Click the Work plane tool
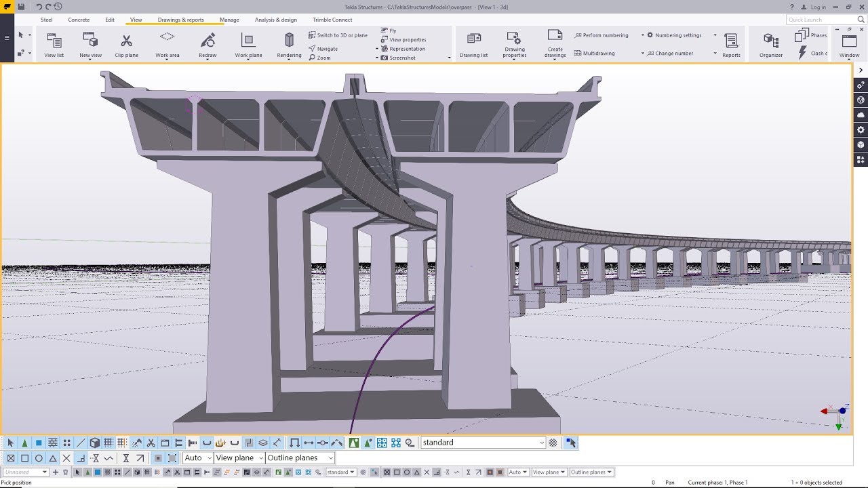 click(248, 45)
